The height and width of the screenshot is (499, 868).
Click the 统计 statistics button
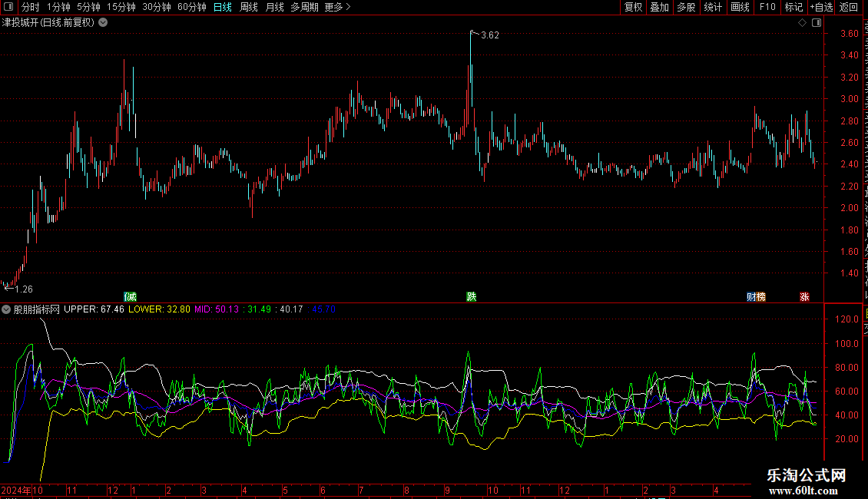(712, 7)
